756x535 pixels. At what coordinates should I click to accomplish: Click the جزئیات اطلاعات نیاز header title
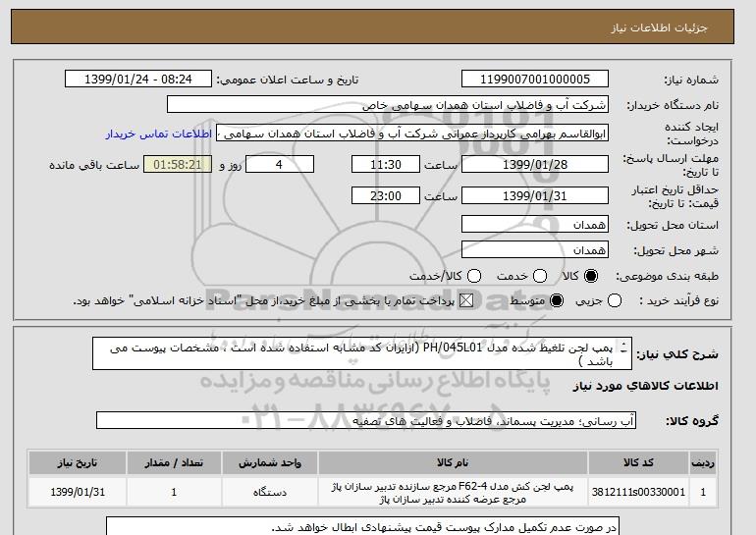tap(659, 27)
